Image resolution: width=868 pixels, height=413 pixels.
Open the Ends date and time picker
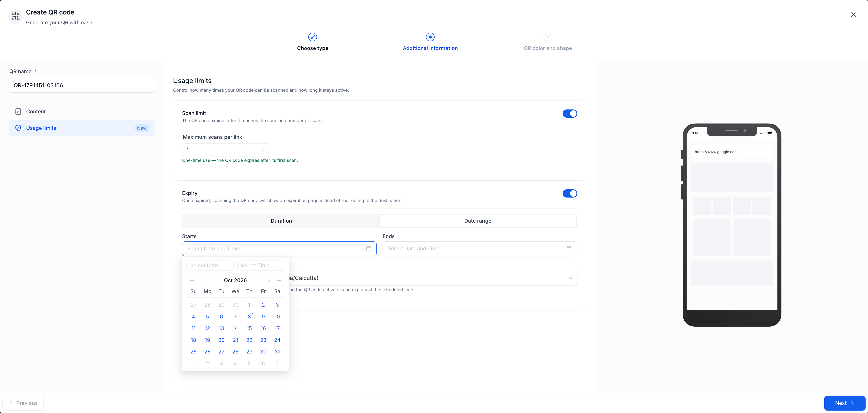480,248
